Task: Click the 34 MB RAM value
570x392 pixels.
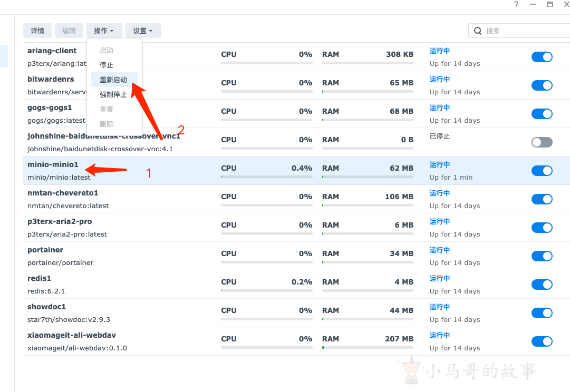Action: (x=402, y=253)
